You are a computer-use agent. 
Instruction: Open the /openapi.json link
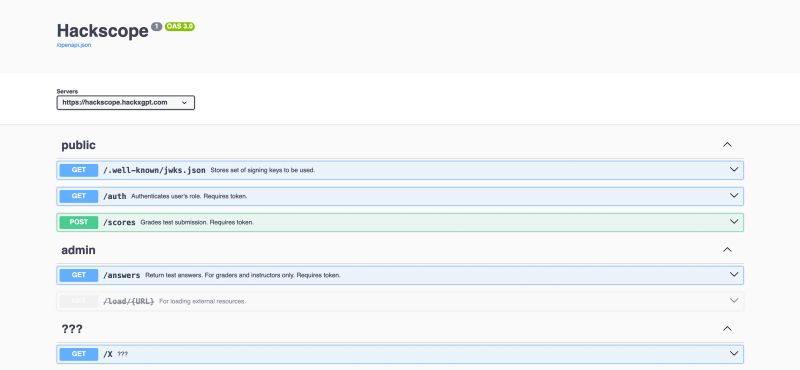click(74, 45)
